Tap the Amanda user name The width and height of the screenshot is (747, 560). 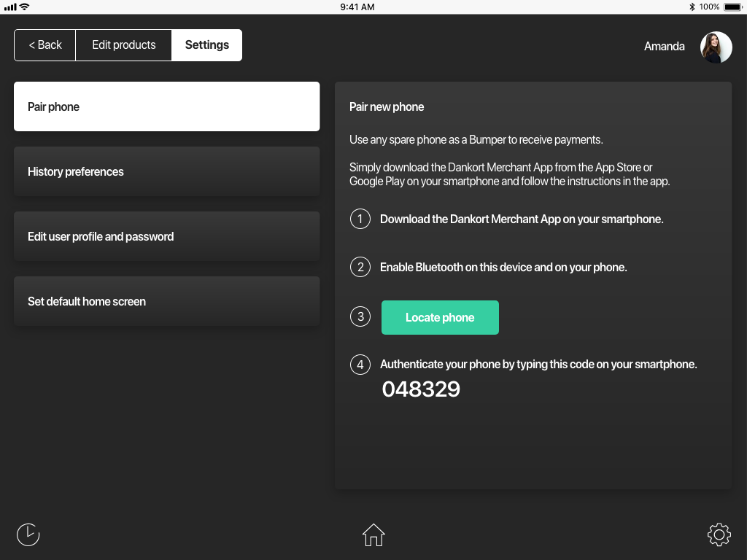pos(664,46)
